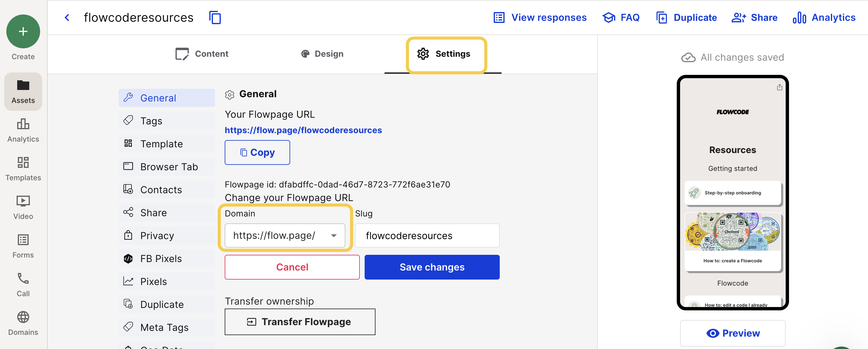Click the Cancel button
The width and height of the screenshot is (868, 349).
[x=292, y=267]
